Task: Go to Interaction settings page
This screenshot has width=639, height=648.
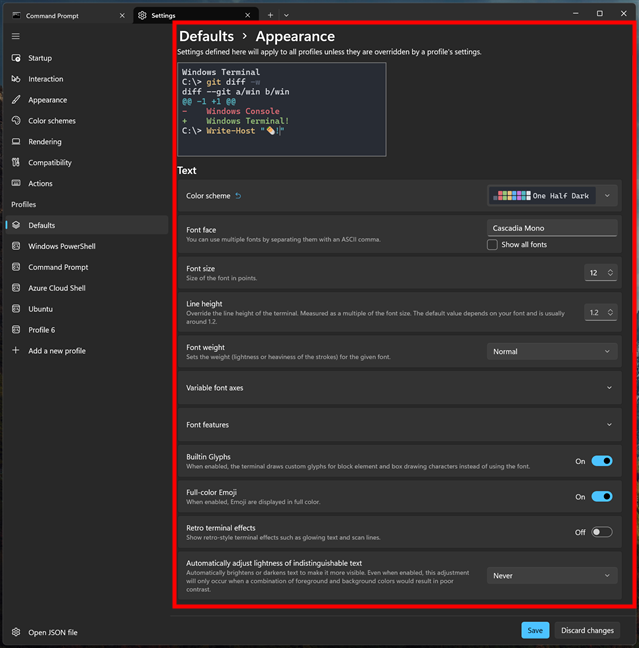Action: point(87,79)
